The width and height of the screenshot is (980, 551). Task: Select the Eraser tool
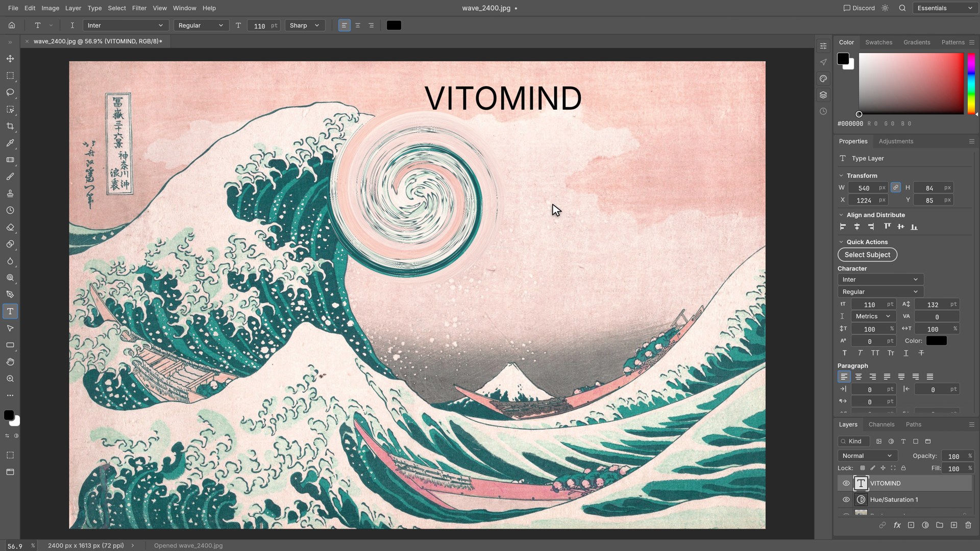(x=10, y=227)
